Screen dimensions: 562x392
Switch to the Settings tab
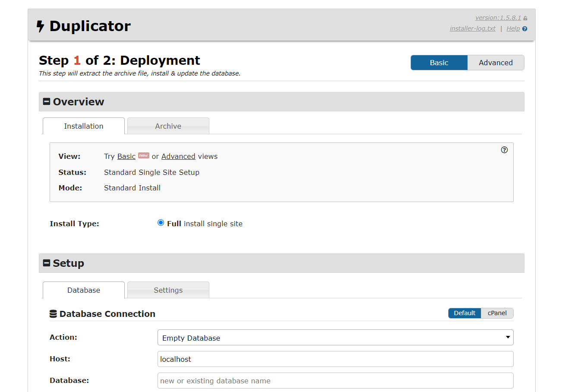coord(168,290)
